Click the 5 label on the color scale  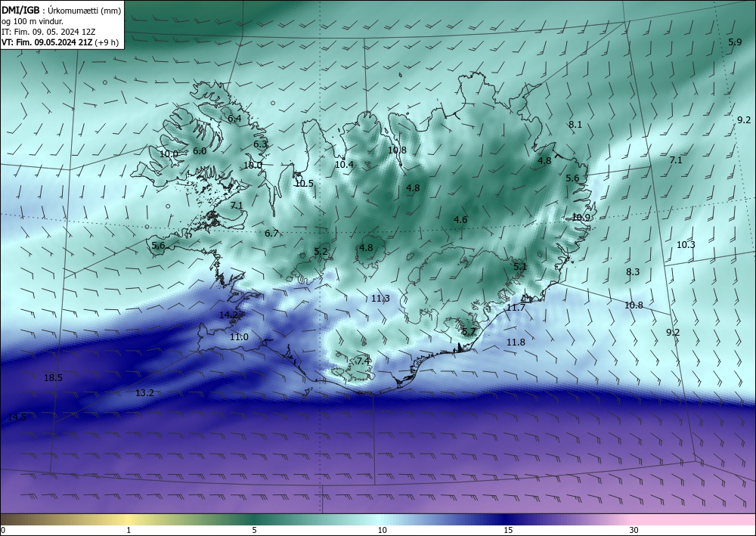(x=254, y=531)
